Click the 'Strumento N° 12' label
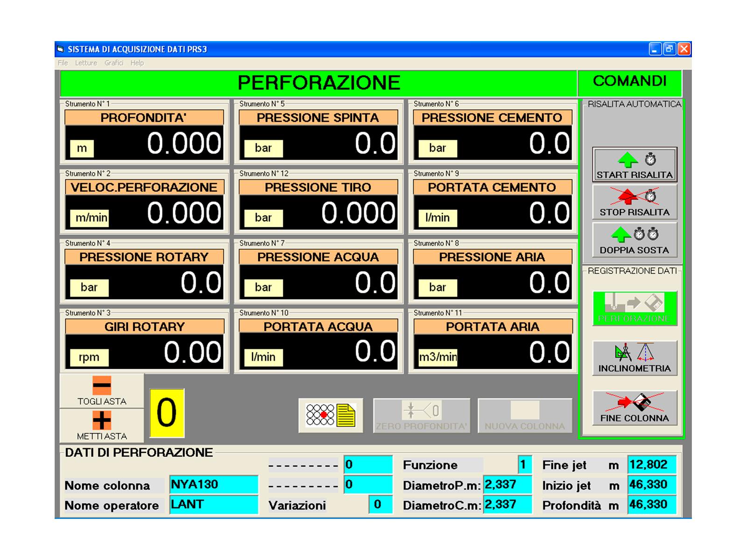 (264, 174)
